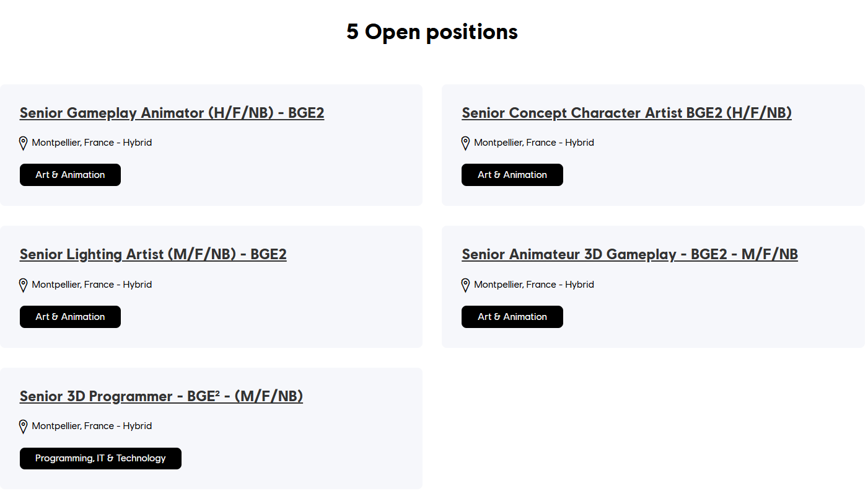Open Senior Lighting Artist (M/F/NB) - BGE2 job
The image size is (868, 501).
click(x=153, y=254)
